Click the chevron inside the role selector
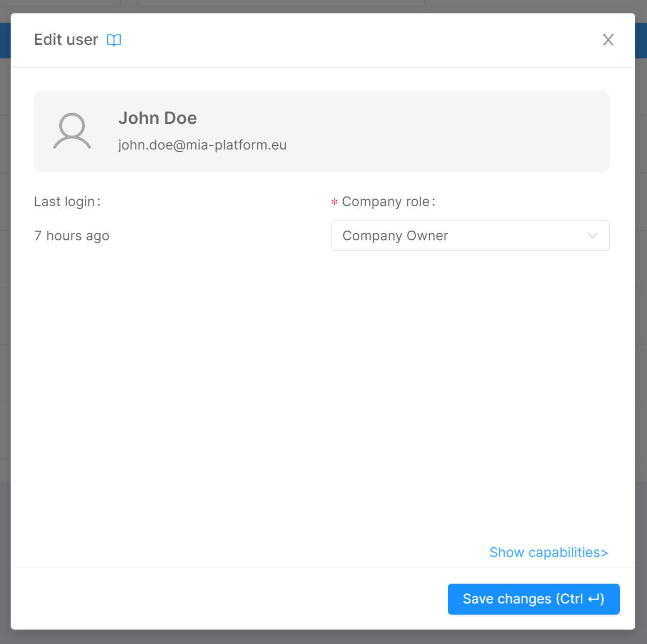Image resolution: width=647 pixels, height=644 pixels. [591, 235]
